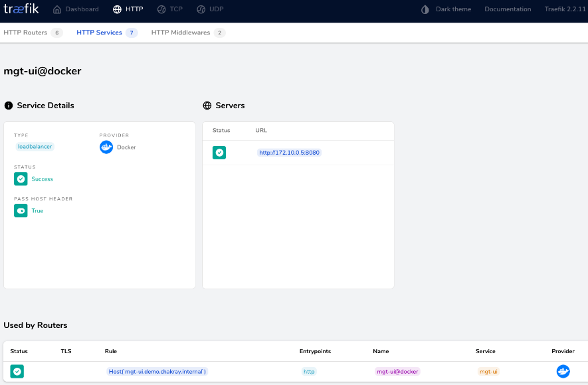
Task: Select the HTTP globe icon in navbar
Action: pos(116,9)
